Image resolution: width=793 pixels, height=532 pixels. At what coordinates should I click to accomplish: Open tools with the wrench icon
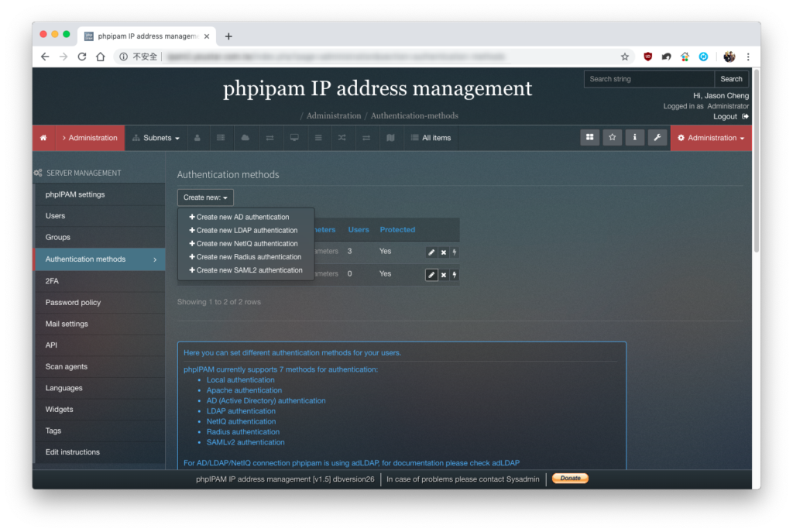[657, 137]
